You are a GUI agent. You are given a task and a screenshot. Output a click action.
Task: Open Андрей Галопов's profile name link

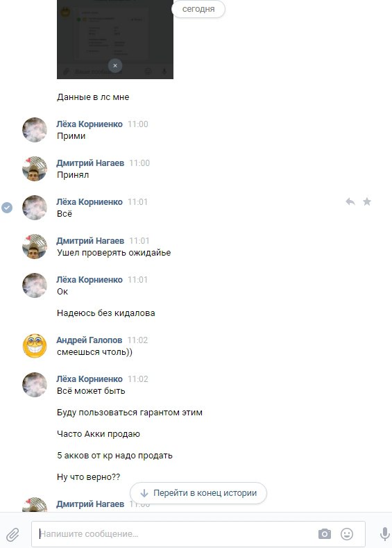coord(90,340)
